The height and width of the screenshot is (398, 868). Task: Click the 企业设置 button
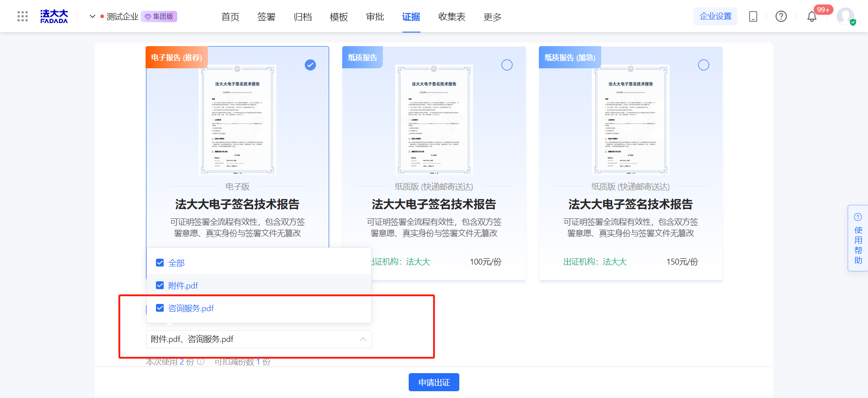[716, 16]
